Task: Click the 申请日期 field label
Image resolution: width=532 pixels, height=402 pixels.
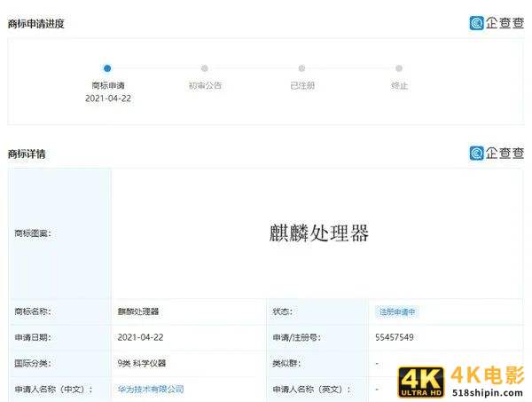Action: tap(33, 337)
